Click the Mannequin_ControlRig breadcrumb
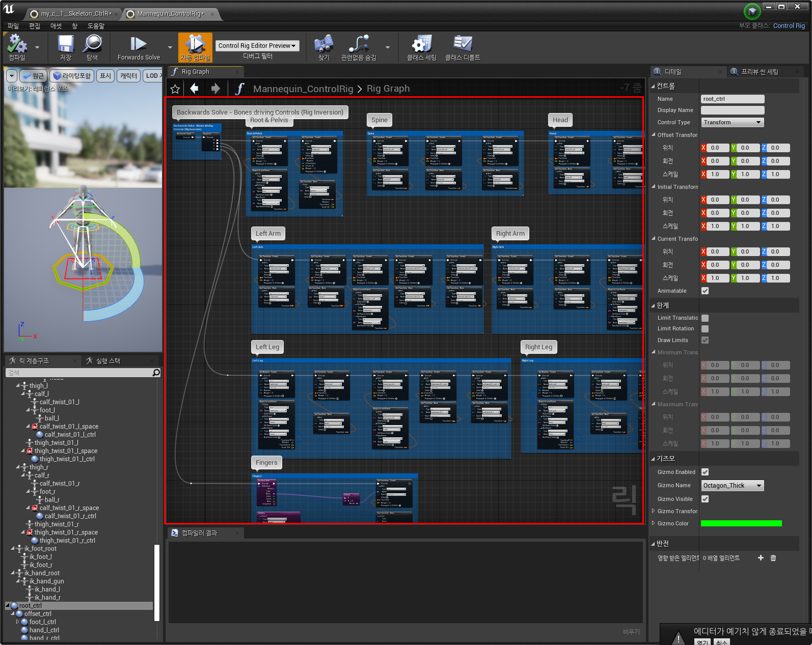 [303, 89]
